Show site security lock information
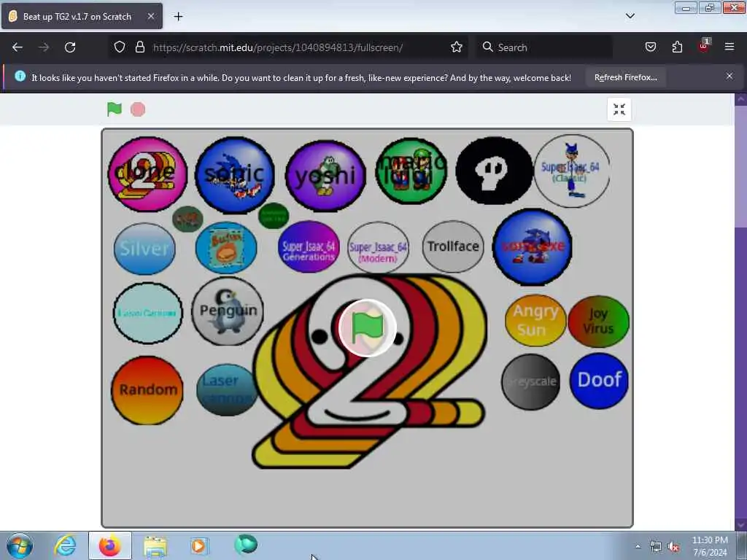The height and width of the screenshot is (560, 747). (x=139, y=47)
